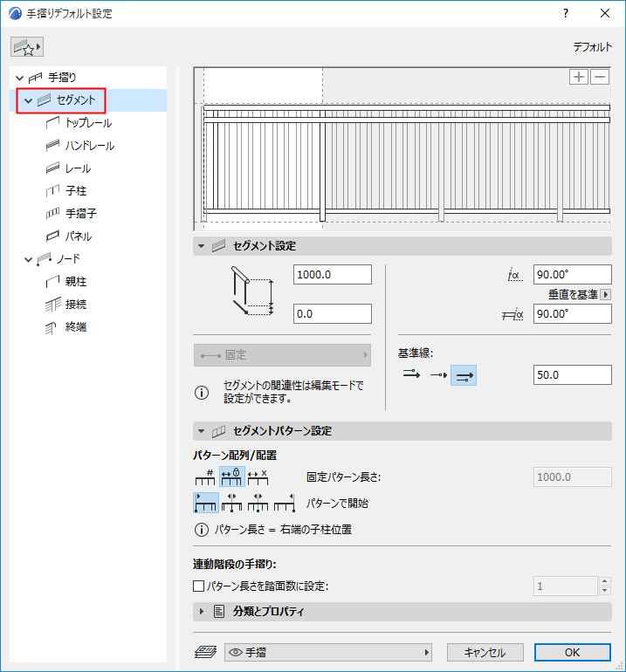Click the 垂直を基準 label

pos(573,294)
